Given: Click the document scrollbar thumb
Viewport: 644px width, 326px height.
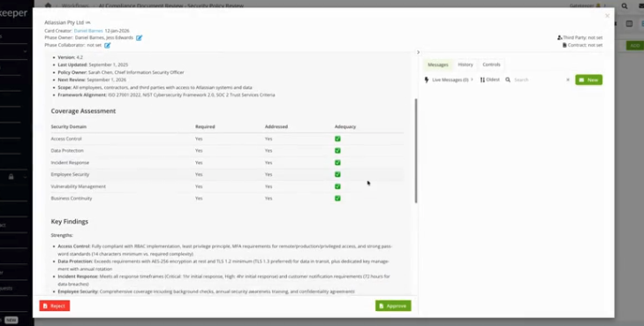Looking at the screenshot, I should point(416,151).
